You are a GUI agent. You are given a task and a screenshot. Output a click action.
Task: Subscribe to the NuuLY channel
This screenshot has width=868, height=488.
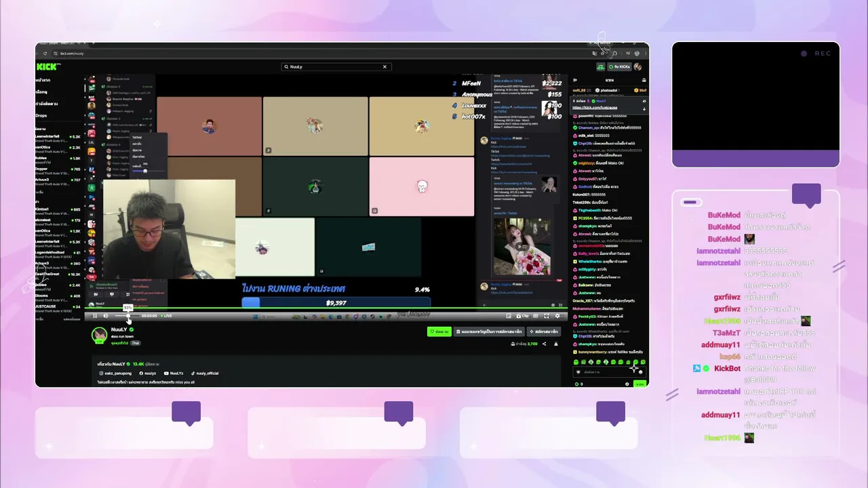point(544,331)
